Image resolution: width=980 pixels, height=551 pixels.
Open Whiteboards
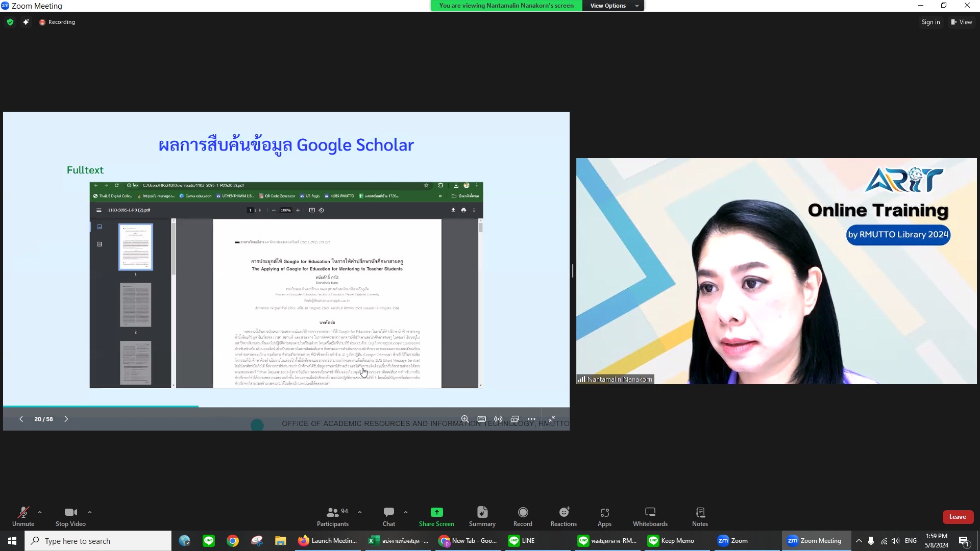(x=650, y=516)
